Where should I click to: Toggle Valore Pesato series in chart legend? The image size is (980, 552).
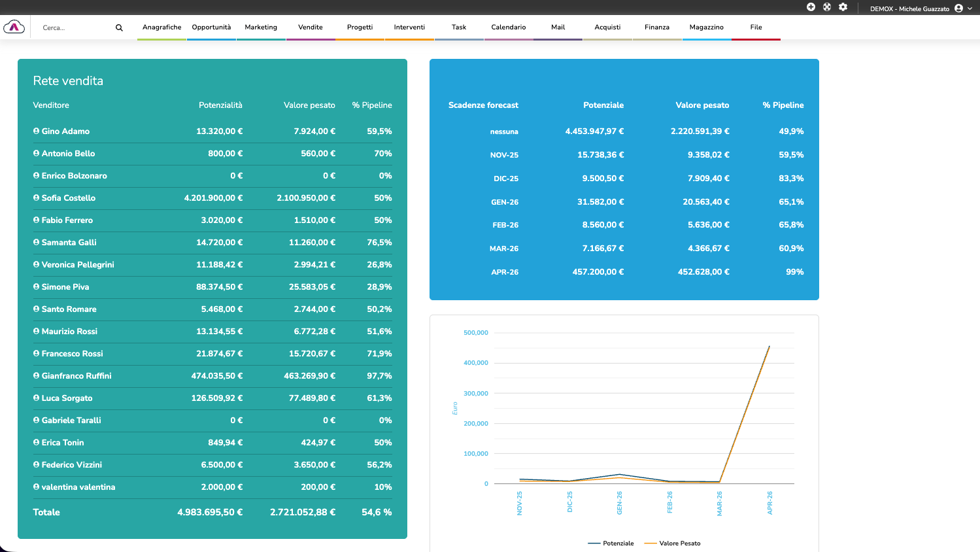tap(673, 543)
